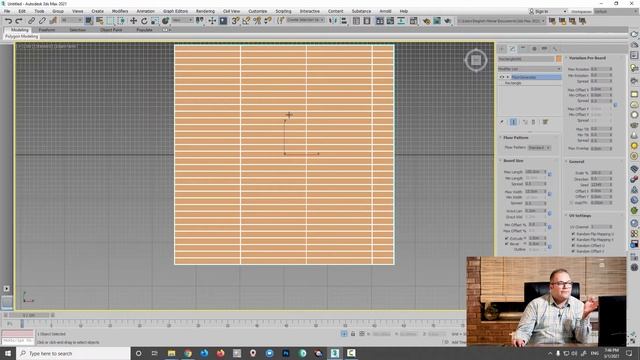Toggle the Spinner Snap icon
Screen dimensions: 640x360
268,20
